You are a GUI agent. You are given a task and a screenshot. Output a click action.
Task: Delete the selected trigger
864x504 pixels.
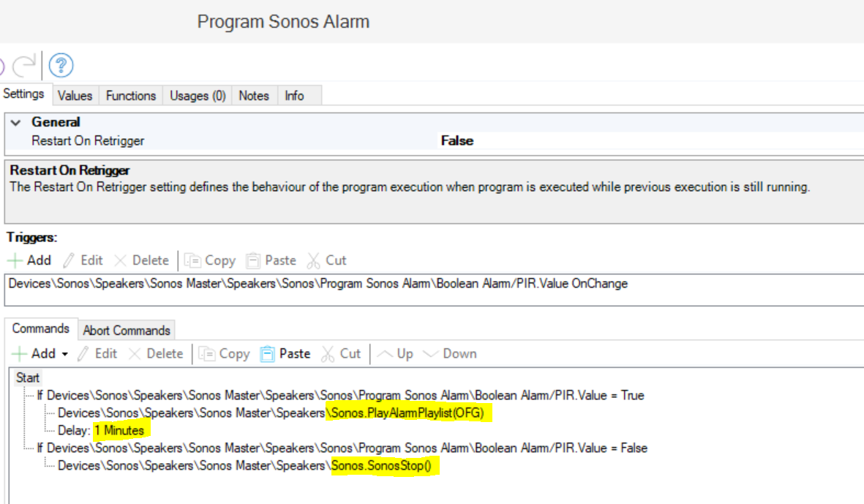141,260
